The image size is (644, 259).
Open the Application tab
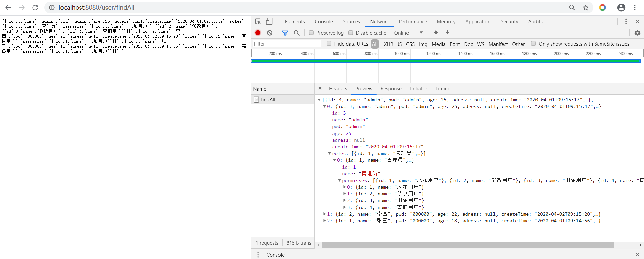478,22
